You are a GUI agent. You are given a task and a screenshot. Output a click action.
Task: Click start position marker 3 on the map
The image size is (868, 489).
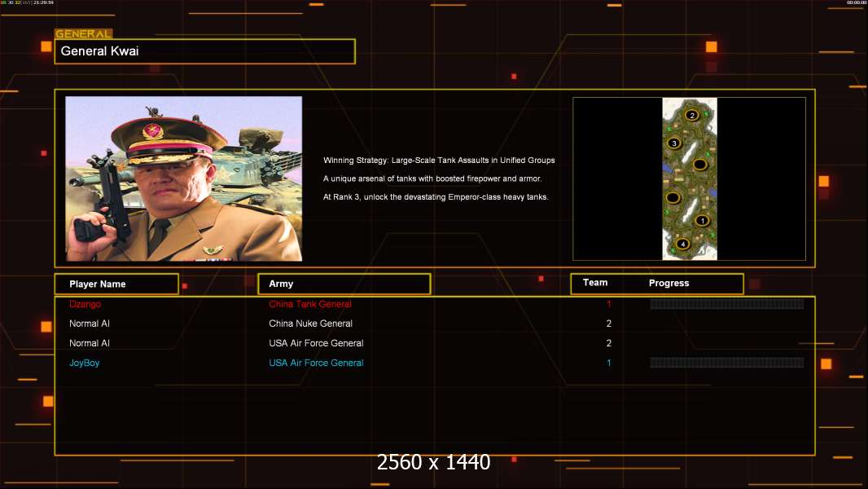click(673, 143)
